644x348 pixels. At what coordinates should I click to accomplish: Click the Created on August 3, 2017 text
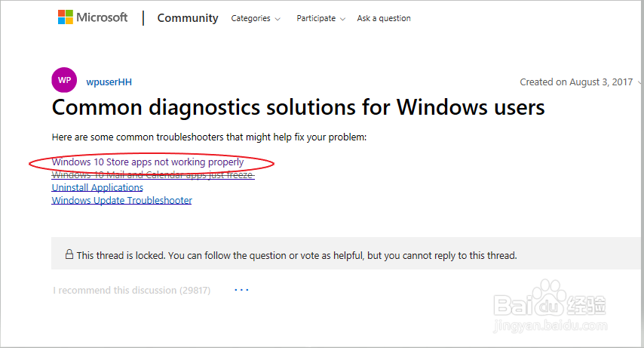(576, 82)
